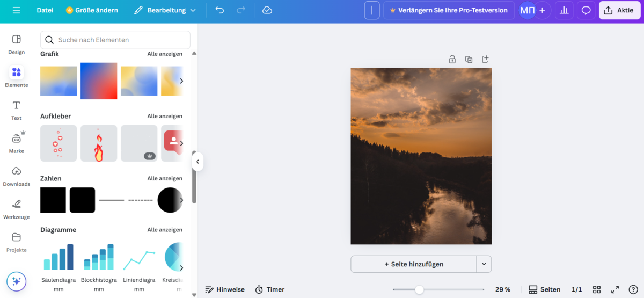
Task: Click Verlängern Sie Ihre Pro-Testversion button
Action: click(449, 10)
